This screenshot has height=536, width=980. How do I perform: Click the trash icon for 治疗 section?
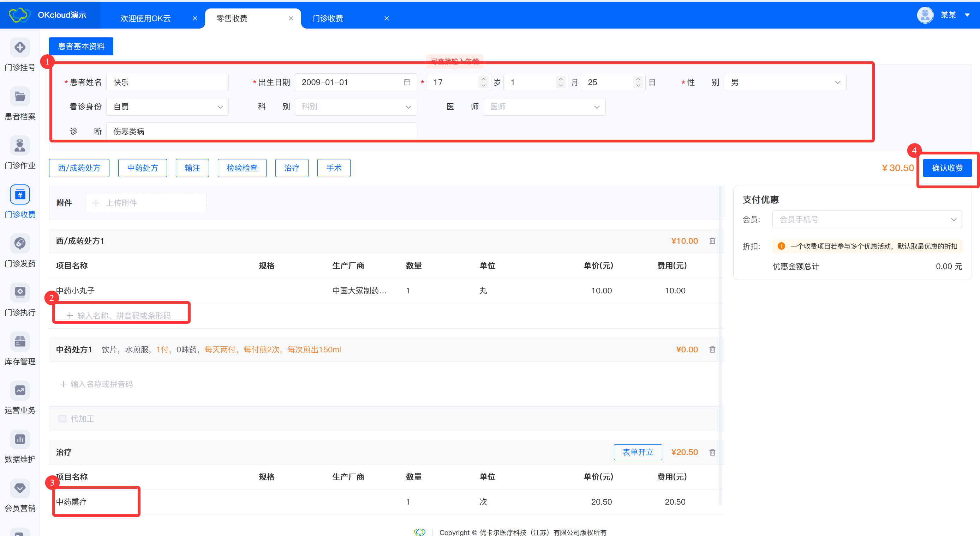tap(712, 452)
